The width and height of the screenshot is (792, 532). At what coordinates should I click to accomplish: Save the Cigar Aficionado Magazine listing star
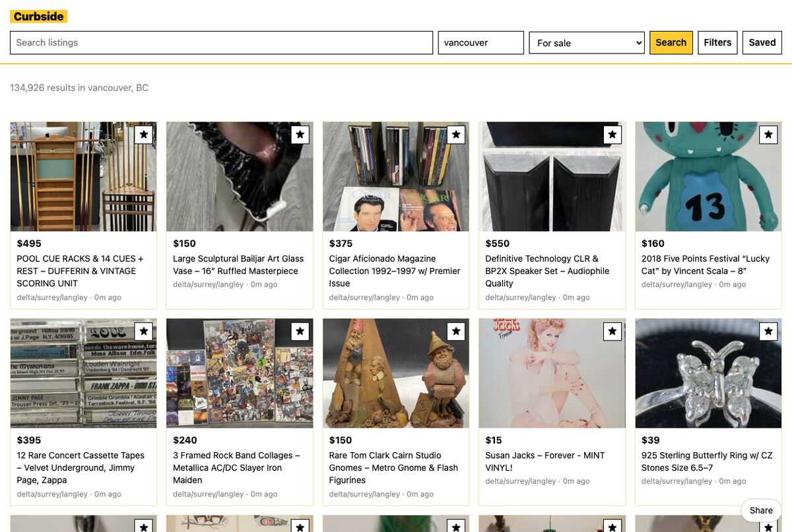click(456, 135)
